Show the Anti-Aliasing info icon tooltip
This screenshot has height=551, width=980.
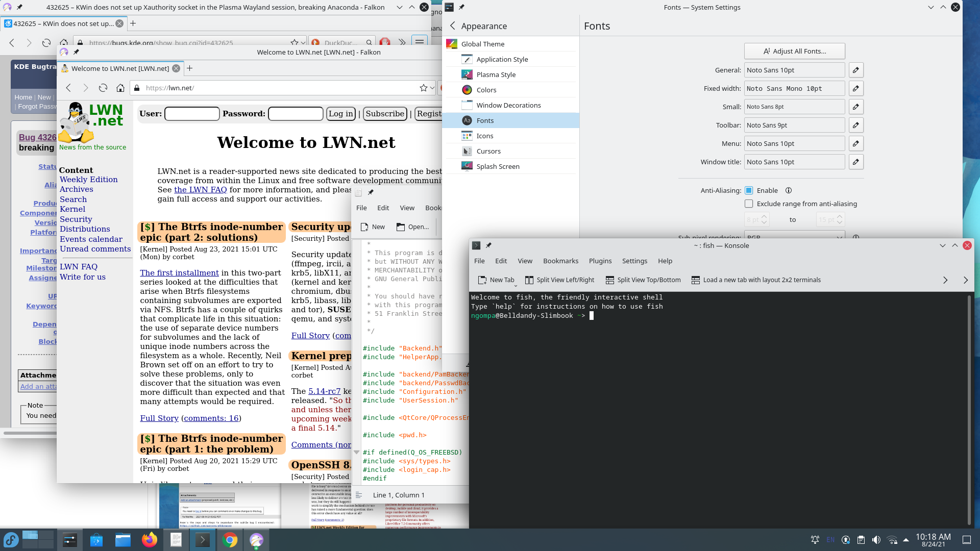tap(789, 190)
